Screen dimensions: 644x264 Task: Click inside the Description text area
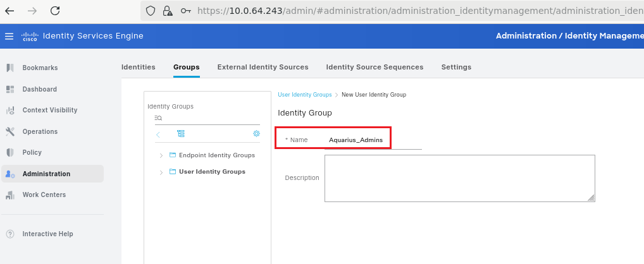click(x=459, y=178)
